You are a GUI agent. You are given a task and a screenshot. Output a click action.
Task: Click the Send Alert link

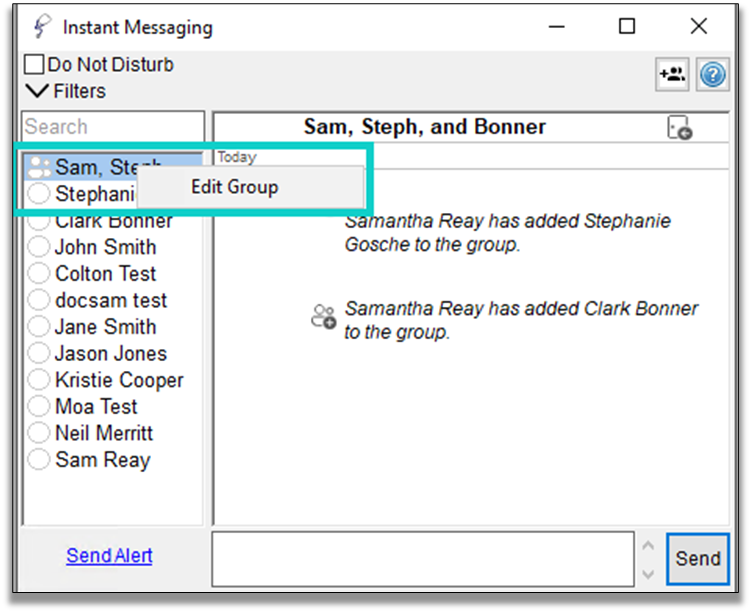point(109,556)
